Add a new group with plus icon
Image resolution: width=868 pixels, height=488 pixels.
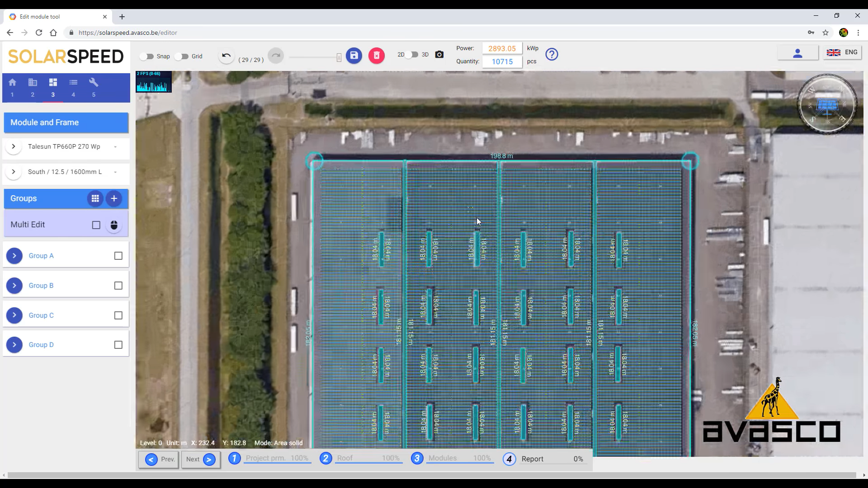(x=114, y=198)
